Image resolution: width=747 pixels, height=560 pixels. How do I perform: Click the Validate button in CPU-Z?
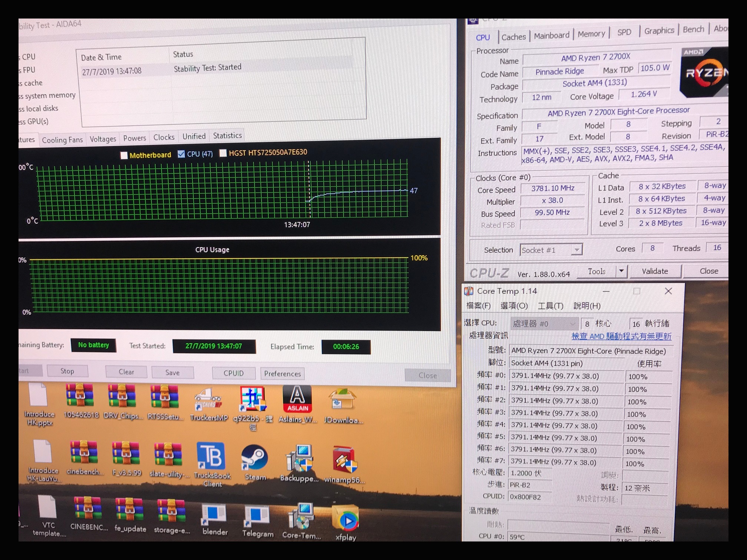tap(655, 271)
